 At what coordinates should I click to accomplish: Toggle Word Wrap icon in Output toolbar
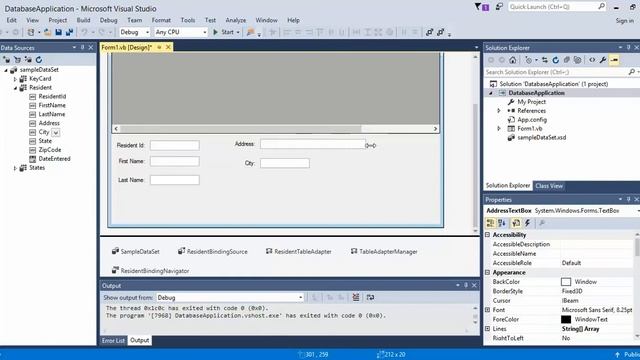point(370,297)
